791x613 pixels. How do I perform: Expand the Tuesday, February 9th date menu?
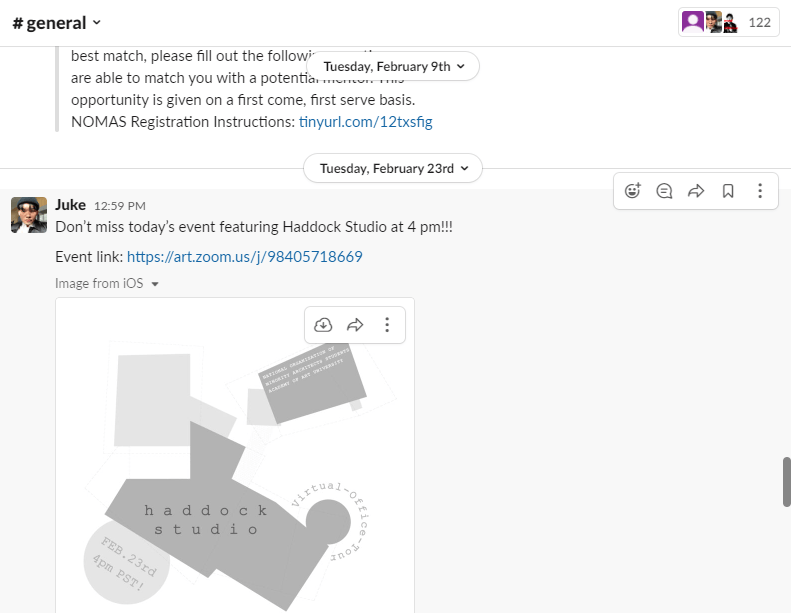point(393,66)
